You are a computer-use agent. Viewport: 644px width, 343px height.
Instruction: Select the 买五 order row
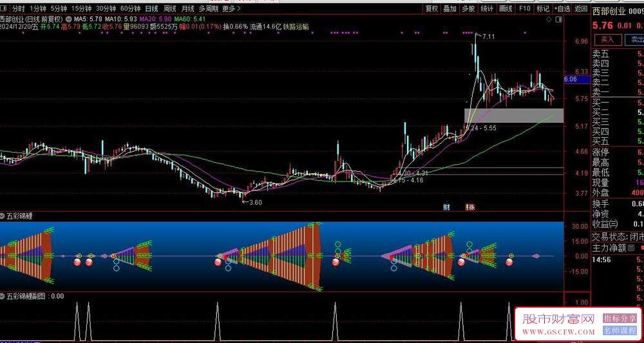coord(618,142)
